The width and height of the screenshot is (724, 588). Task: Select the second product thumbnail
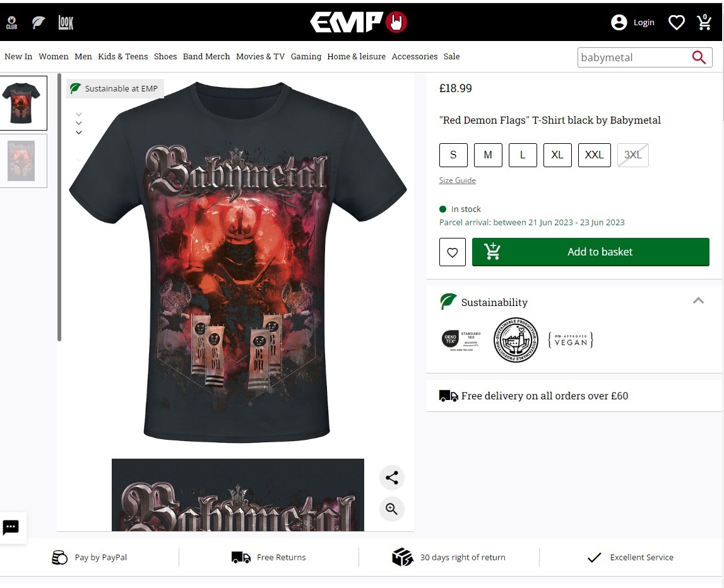[x=21, y=161]
